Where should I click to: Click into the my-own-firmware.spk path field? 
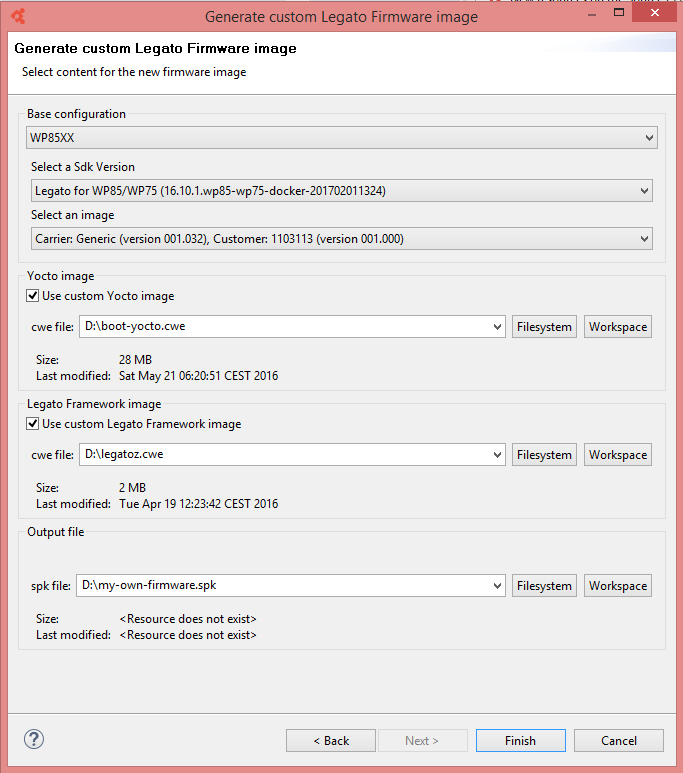(x=284, y=586)
